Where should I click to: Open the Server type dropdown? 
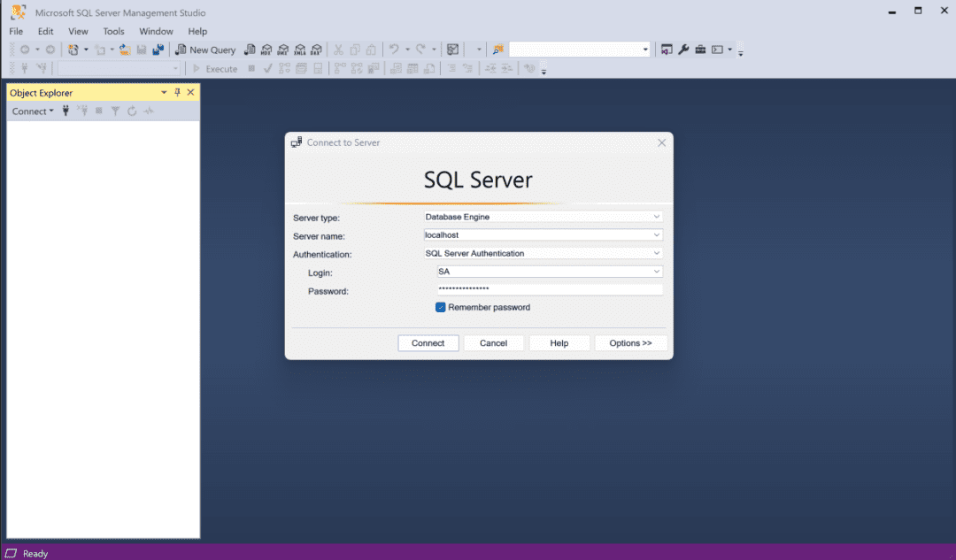pos(656,217)
